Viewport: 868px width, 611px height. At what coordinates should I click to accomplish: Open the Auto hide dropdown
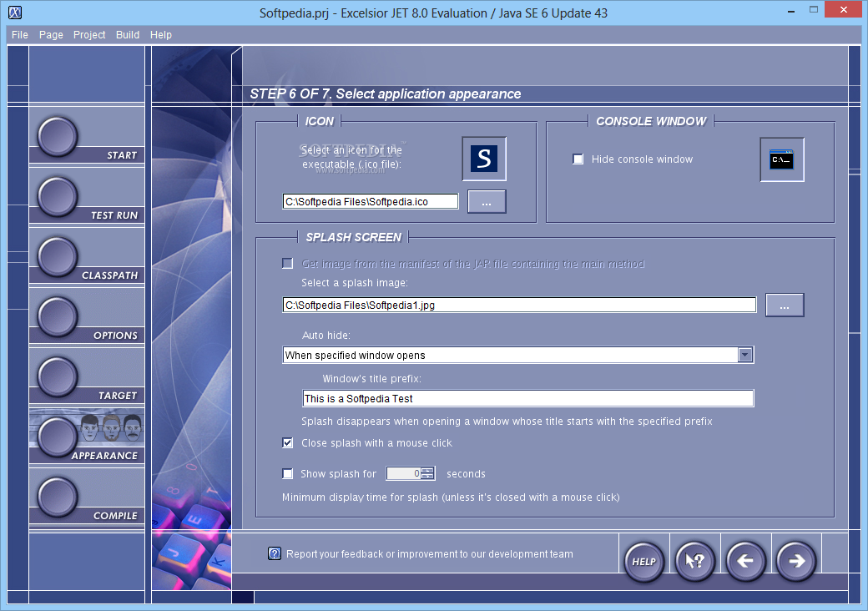click(745, 355)
